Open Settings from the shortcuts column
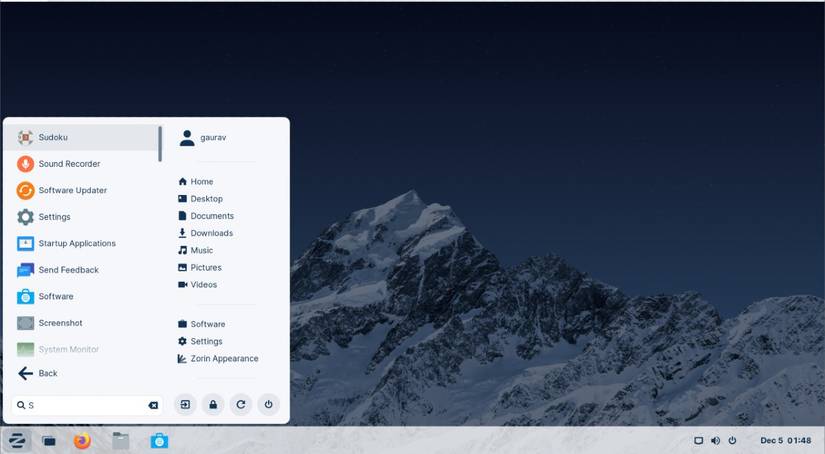Screen dimensions: 825x454 [200, 341]
